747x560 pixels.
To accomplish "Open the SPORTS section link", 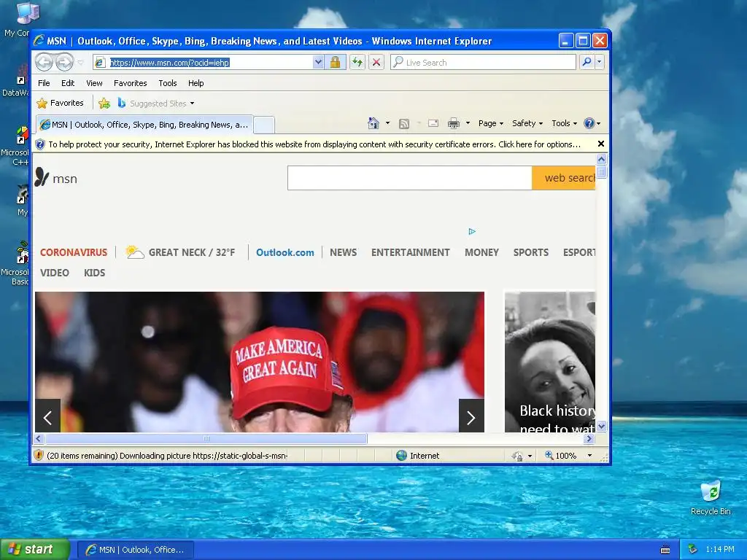I will pos(531,252).
